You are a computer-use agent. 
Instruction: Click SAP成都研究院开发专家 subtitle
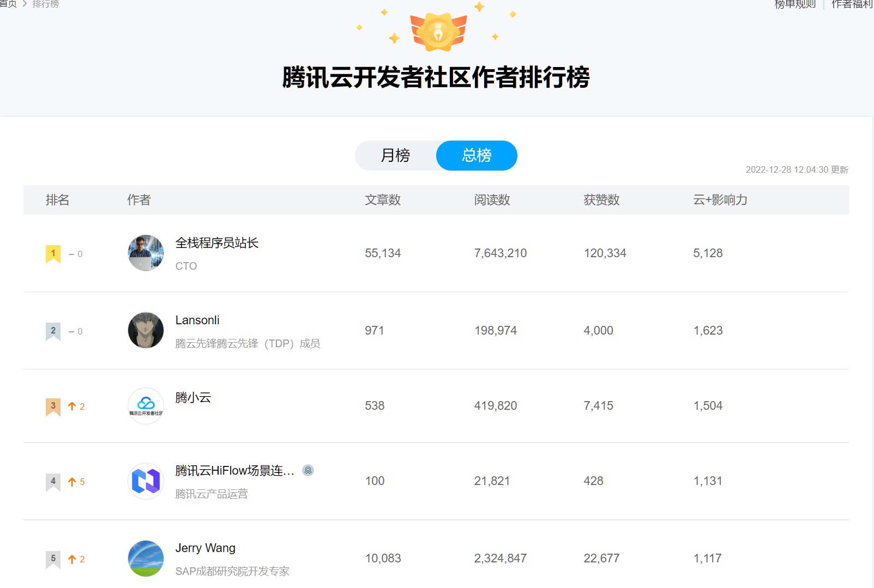coord(232,572)
